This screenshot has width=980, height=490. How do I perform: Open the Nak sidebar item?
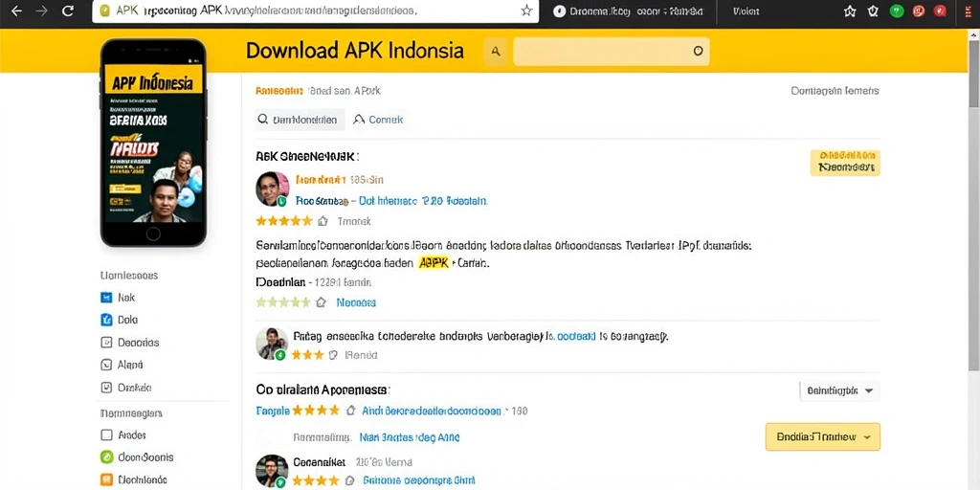[x=118, y=298]
